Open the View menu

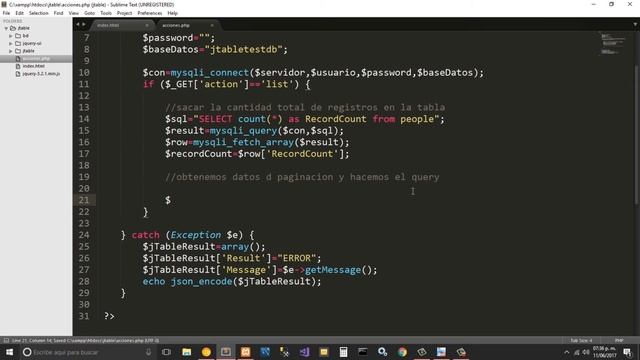click(x=73, y=13)
